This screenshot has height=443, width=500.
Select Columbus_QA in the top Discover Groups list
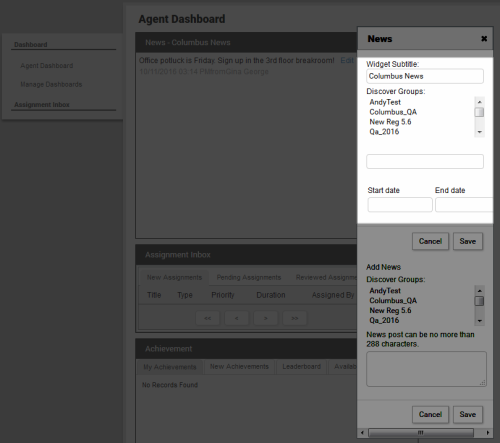(393, 112)
